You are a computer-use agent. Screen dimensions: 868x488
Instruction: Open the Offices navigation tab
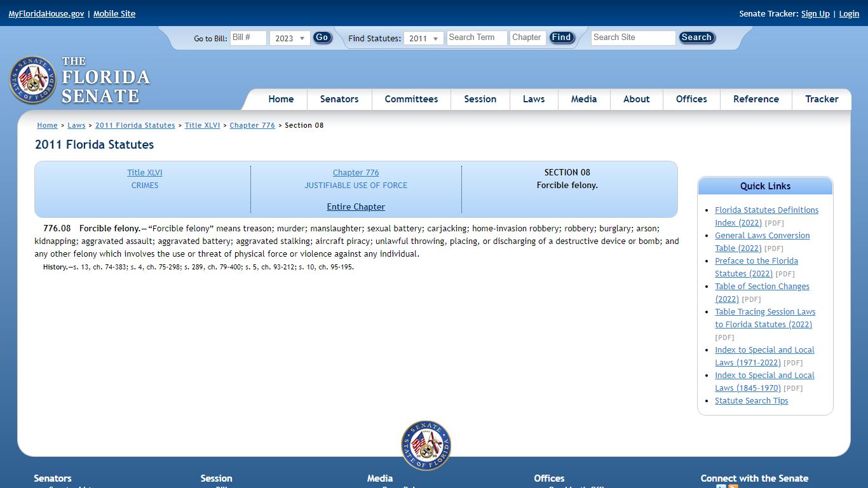click(x=691, y=99)
